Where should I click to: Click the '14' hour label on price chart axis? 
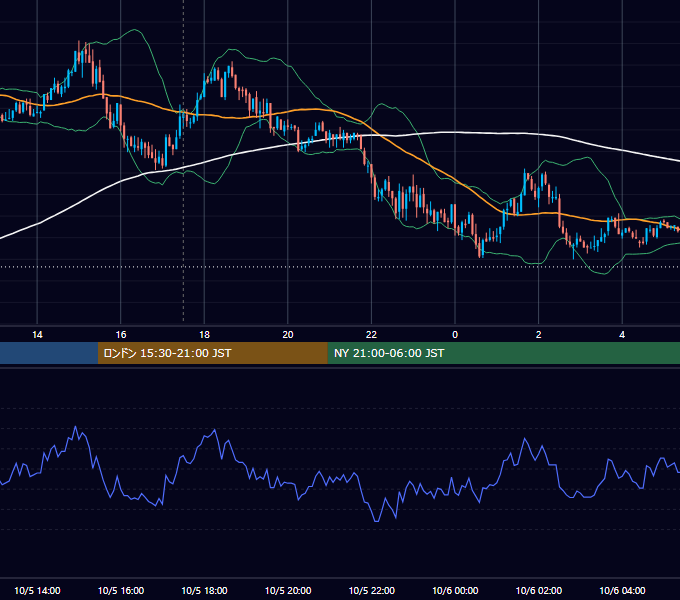coord(37,335)
